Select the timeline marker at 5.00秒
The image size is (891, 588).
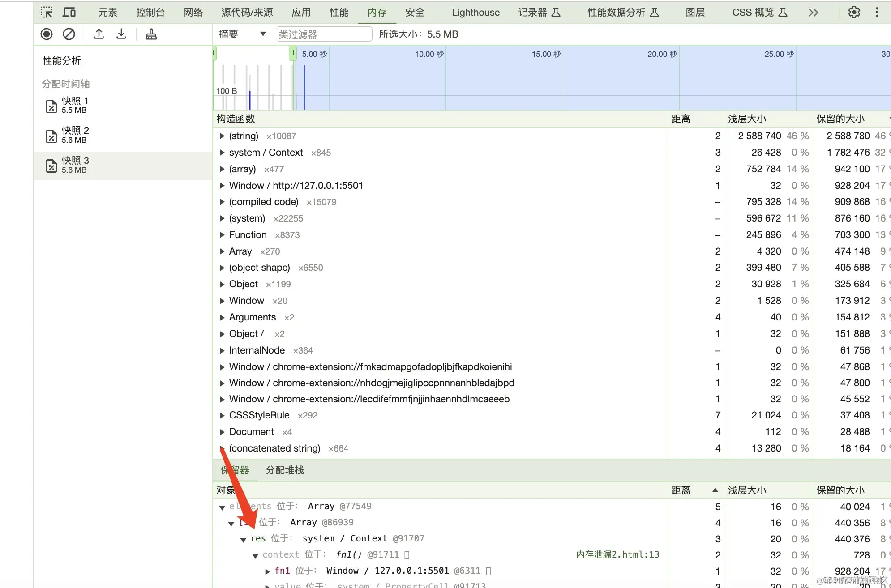pyautogui.click(x=294, y=54)
